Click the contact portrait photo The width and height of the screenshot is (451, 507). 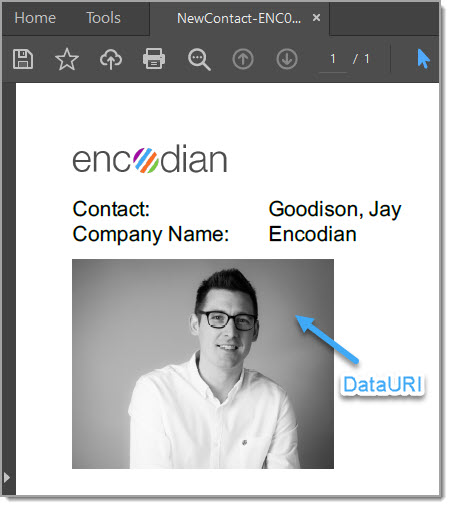203,364
